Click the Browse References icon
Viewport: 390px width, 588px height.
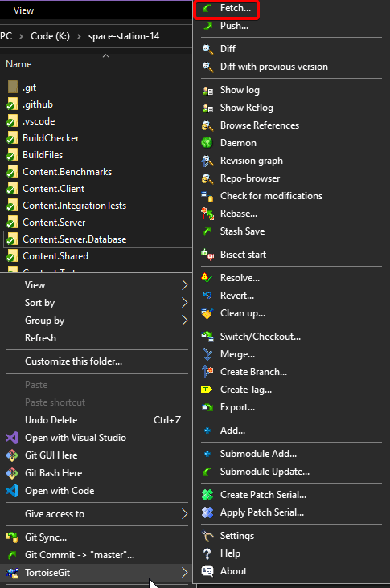point(207,125)
